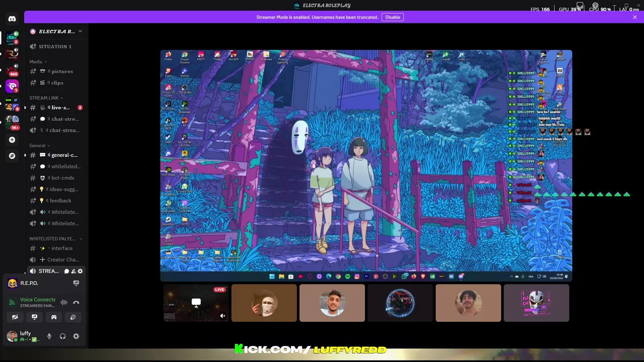Open Discord direct messages home icon

point(12,19)
